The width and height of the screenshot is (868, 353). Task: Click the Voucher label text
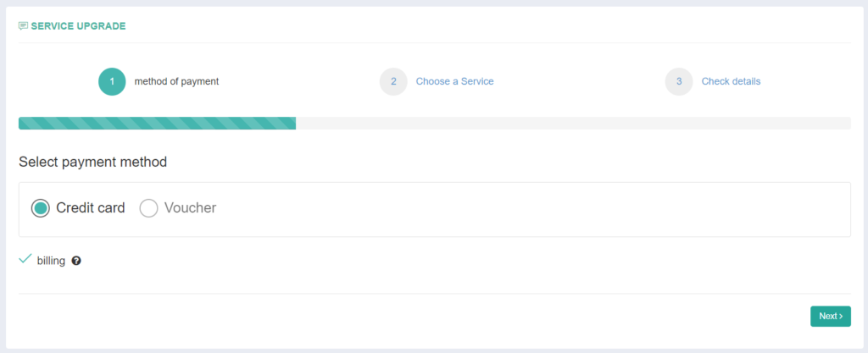(191, 208)
